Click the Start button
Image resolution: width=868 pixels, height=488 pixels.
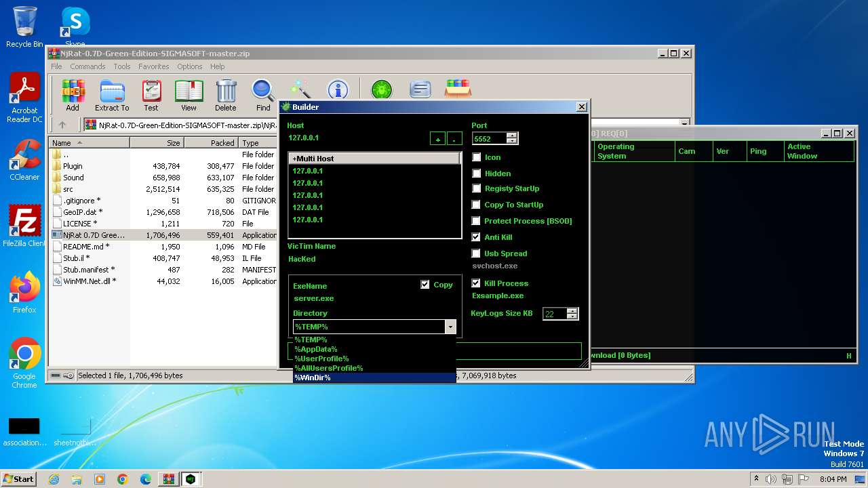click(x=19, y=479)
